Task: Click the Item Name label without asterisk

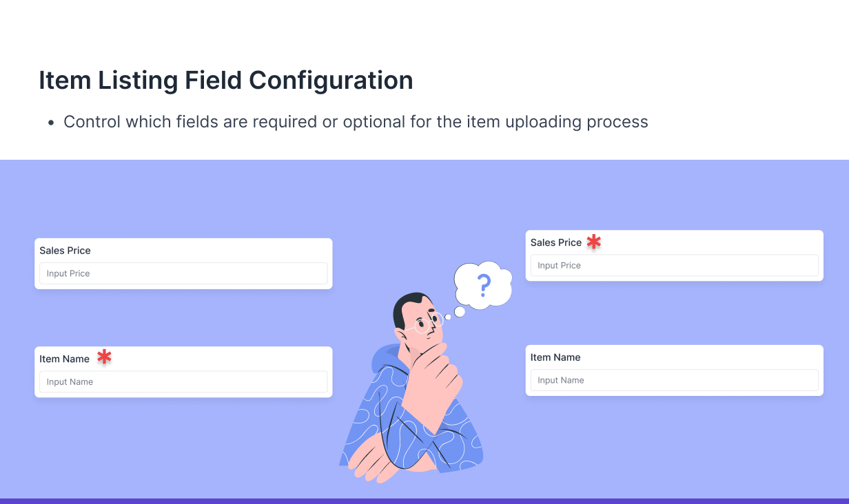Action: pos(555,357)
